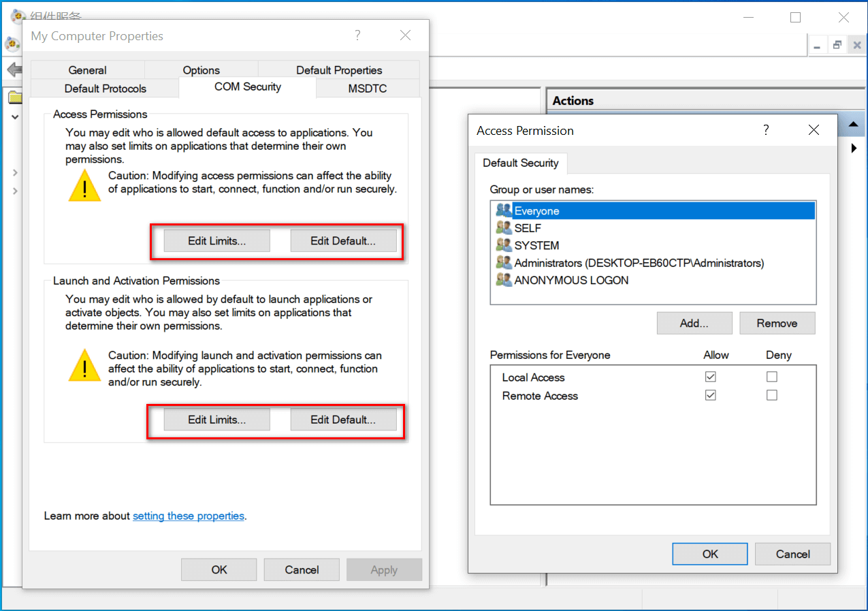868x611 pixels.
Task: Select the SELF user icon
Action: [504, 228]
